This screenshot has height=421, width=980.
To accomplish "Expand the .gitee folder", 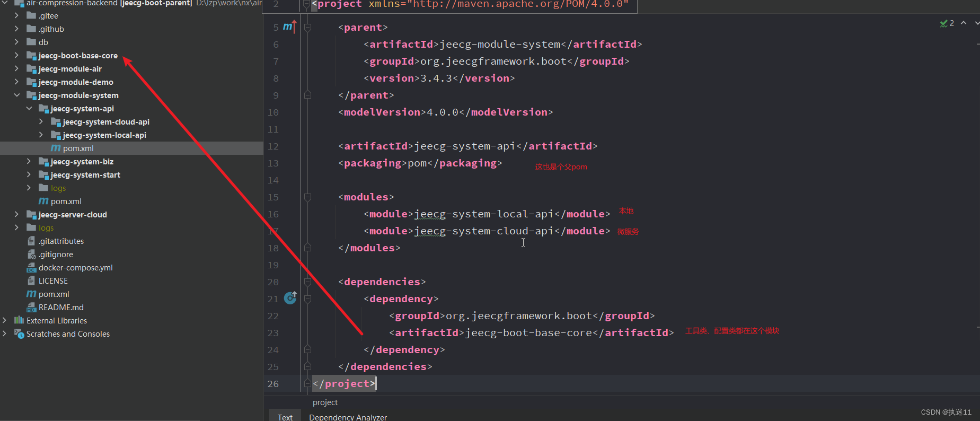I will (x=16, y=15).
